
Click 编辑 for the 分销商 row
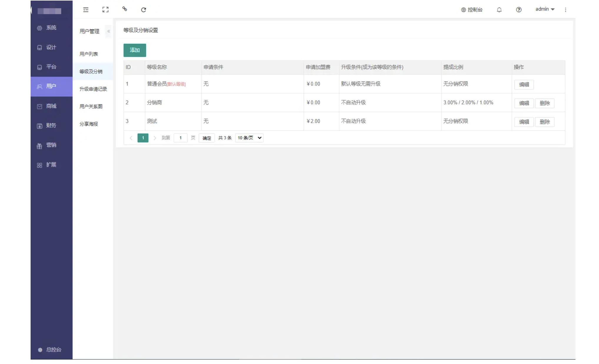pyautogui.click(x=524, y=103)
